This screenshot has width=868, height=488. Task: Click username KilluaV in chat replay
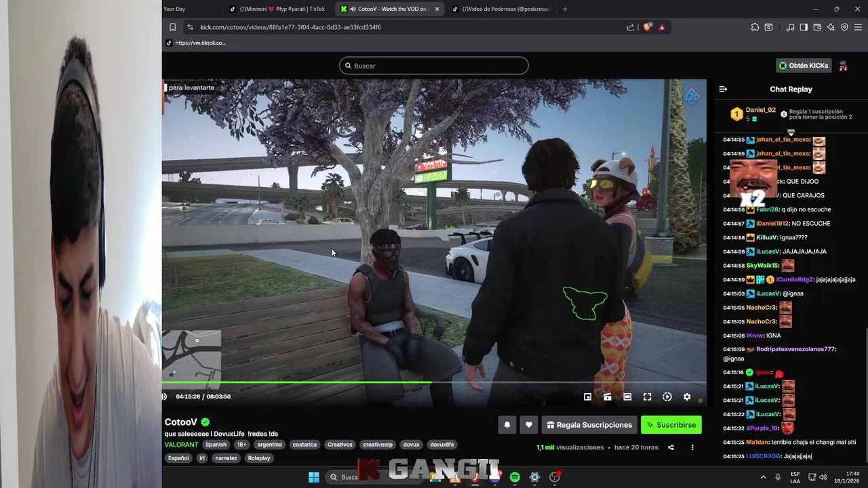coord(768,237)
